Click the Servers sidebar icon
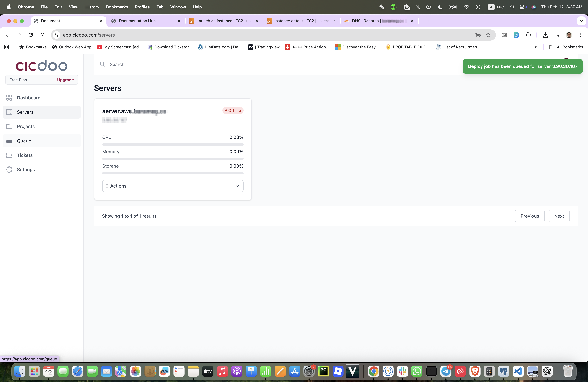 click(x=9, y=112)
